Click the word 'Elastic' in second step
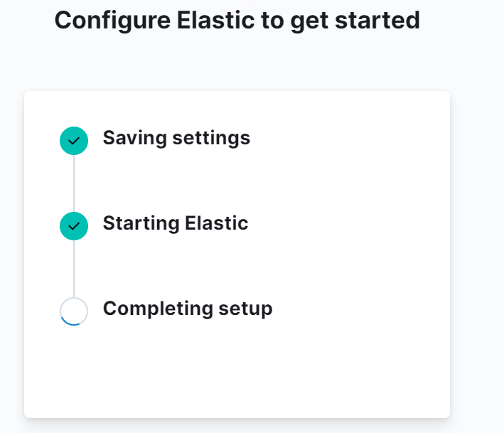This screenshot has height=433, width=504. pyautogui.click(x=217, y=223)
